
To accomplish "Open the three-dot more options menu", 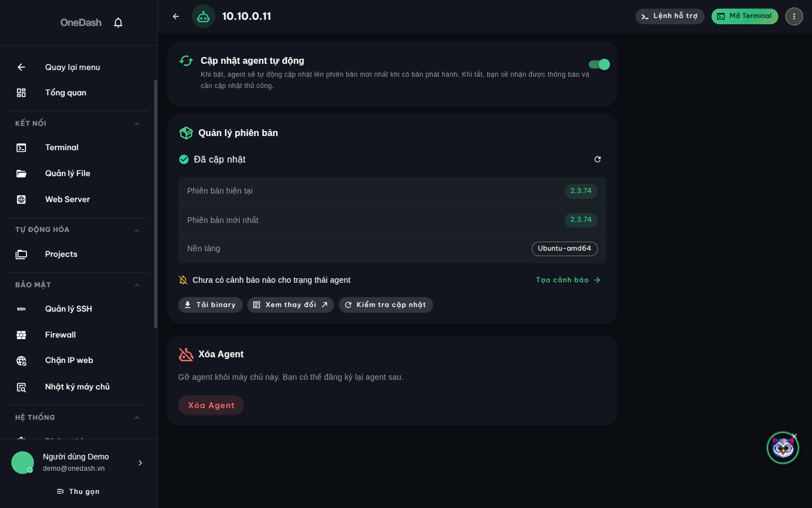I will (794, 16).
